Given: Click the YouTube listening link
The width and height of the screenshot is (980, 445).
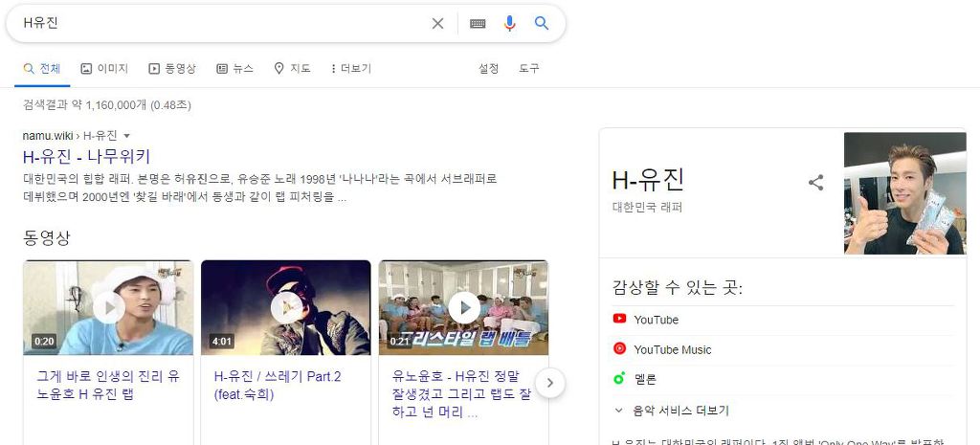Looking at the screenshot, I should tap(656, 320).
